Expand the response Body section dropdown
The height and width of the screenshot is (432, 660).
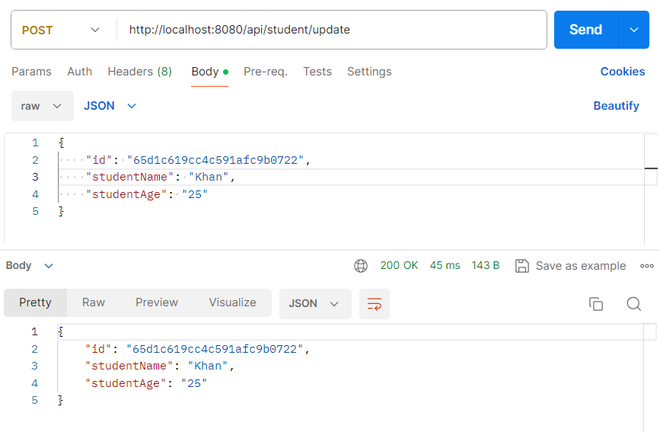coord(30,266)
